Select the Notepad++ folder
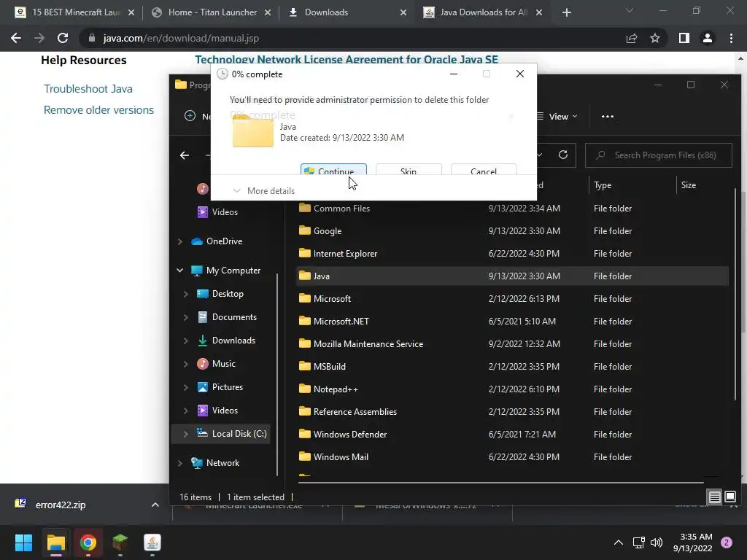747x560 pixels. (x=512, y=389)
